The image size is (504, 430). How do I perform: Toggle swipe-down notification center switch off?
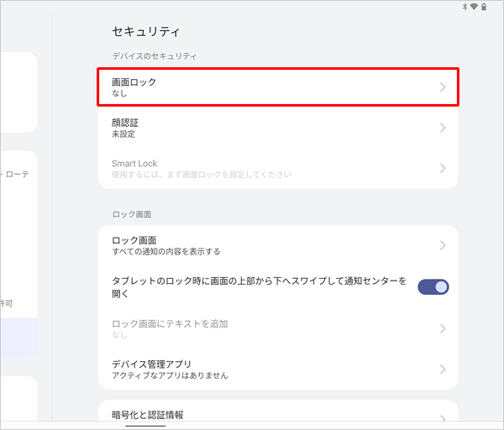pos(433,286)
